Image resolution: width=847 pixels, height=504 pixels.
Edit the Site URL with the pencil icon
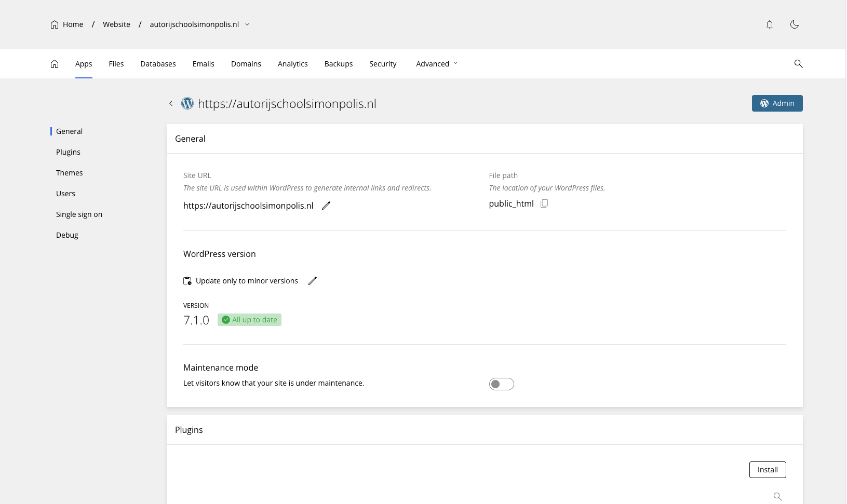326,206
